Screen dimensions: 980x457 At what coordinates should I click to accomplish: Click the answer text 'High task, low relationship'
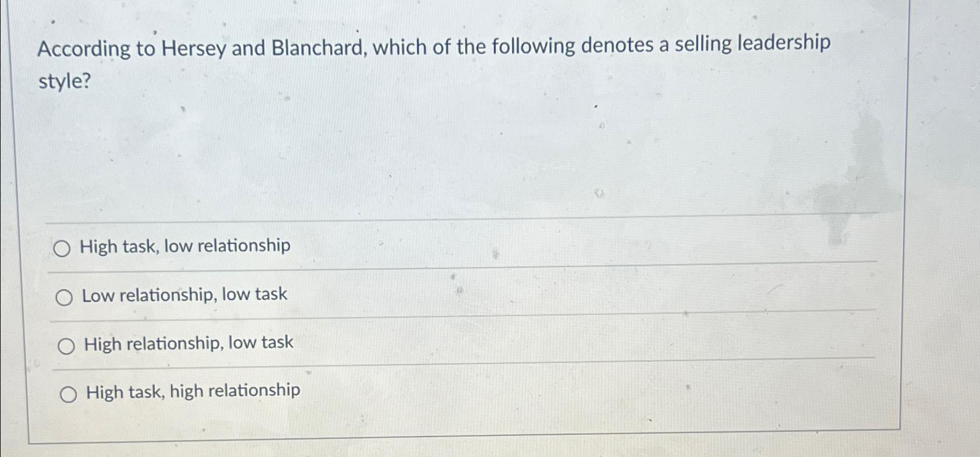tap(185, 247)
